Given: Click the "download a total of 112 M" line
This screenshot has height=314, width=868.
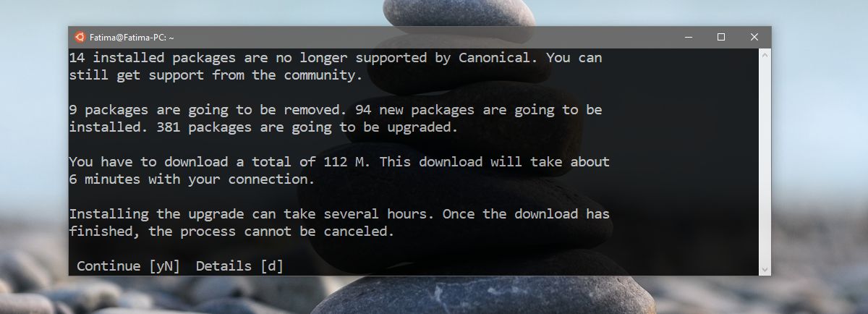Looking at the screenshot, I should click(339, 162).
